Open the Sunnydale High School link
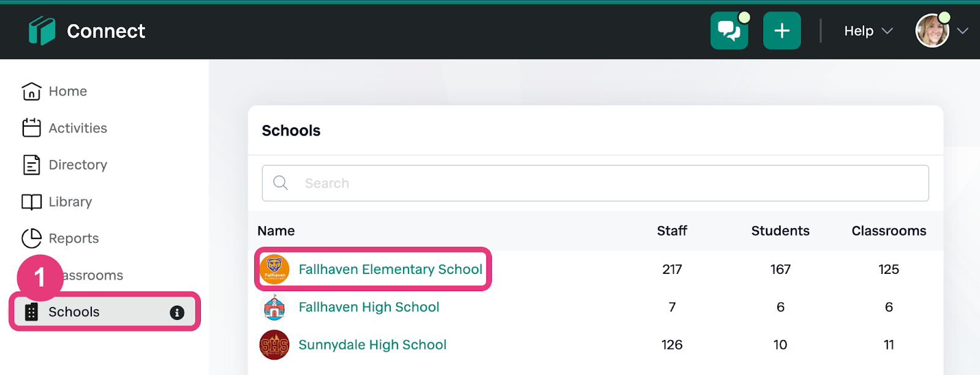Viewport: 980px width, 375px height. (372, 344)
